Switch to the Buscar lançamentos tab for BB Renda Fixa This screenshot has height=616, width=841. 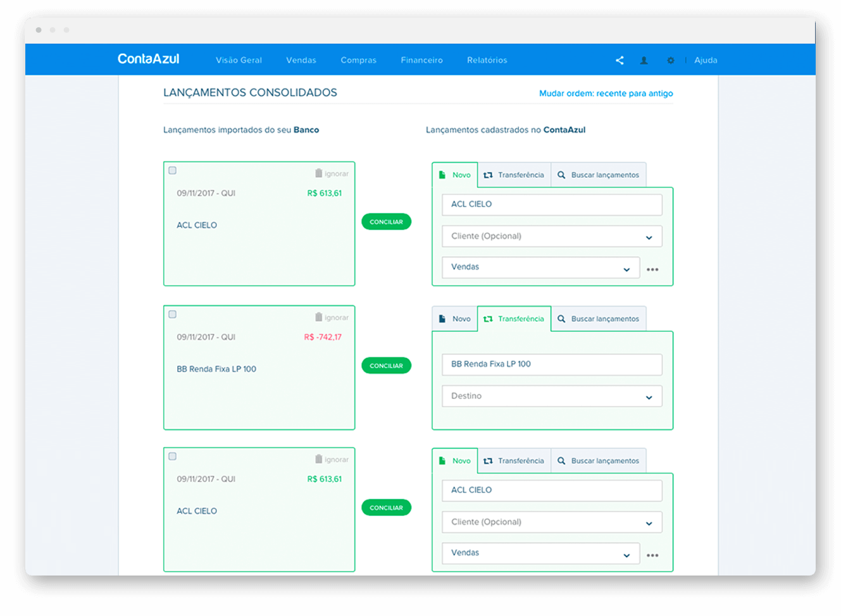point(599,319)
